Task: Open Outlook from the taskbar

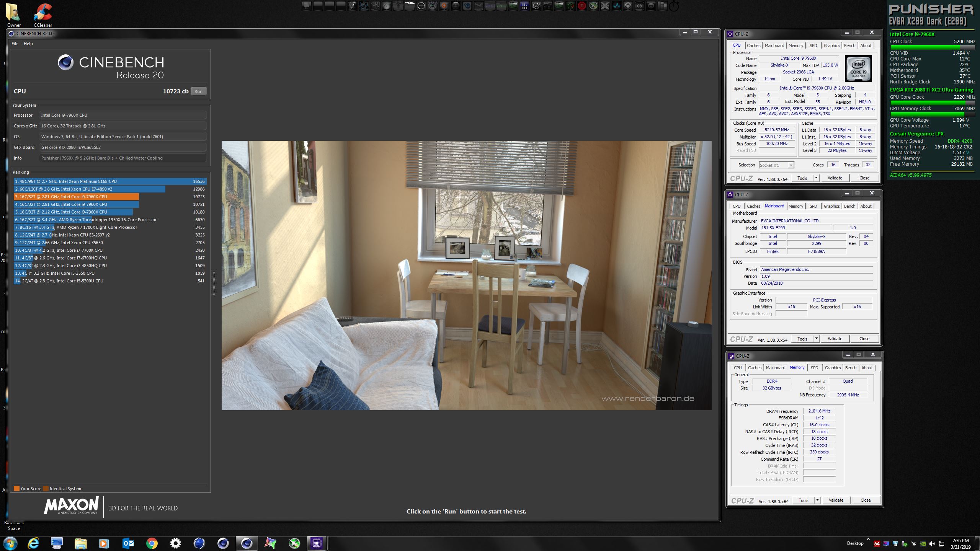Action: [128, 543]
